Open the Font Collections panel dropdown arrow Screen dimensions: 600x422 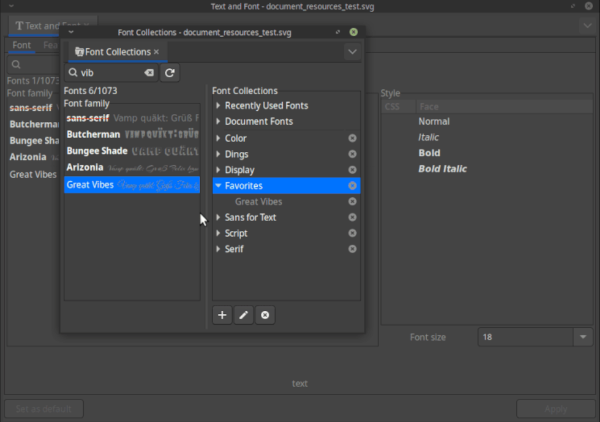(x=352, y=51)
